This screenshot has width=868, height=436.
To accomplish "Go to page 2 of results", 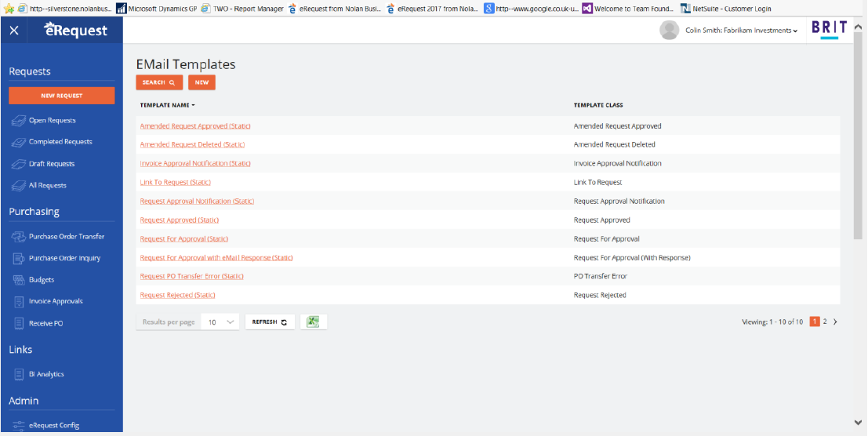I will [825, 322].
